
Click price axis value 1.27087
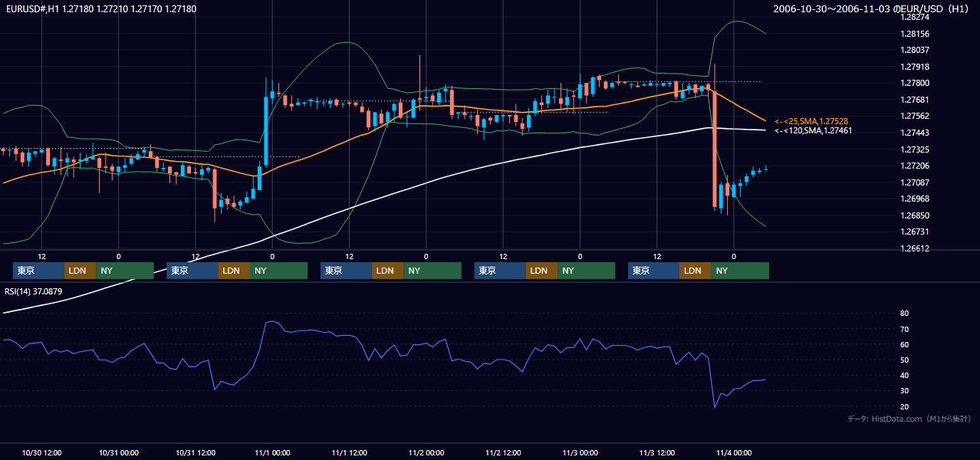[x=916, y=182]
